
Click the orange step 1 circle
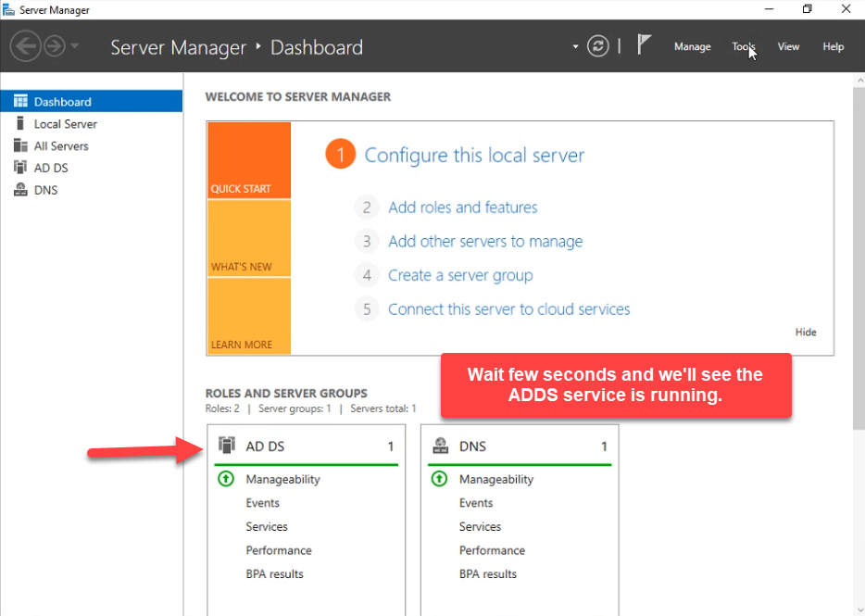341,154
